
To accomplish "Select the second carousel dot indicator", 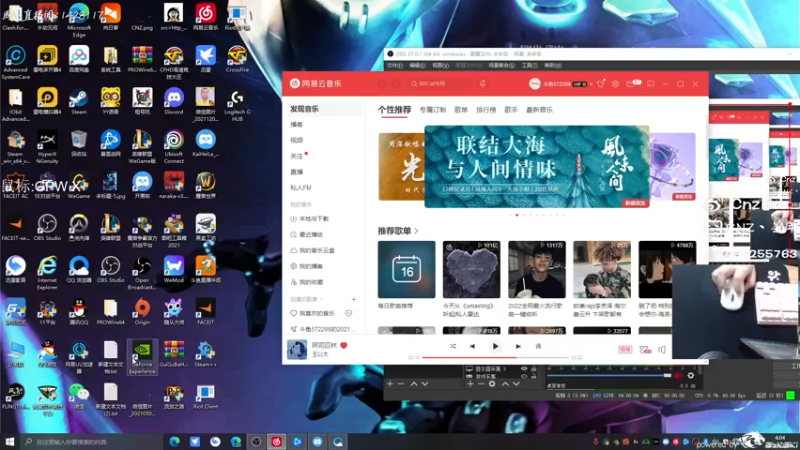I will pyautogui.click(x=517, y=215).
